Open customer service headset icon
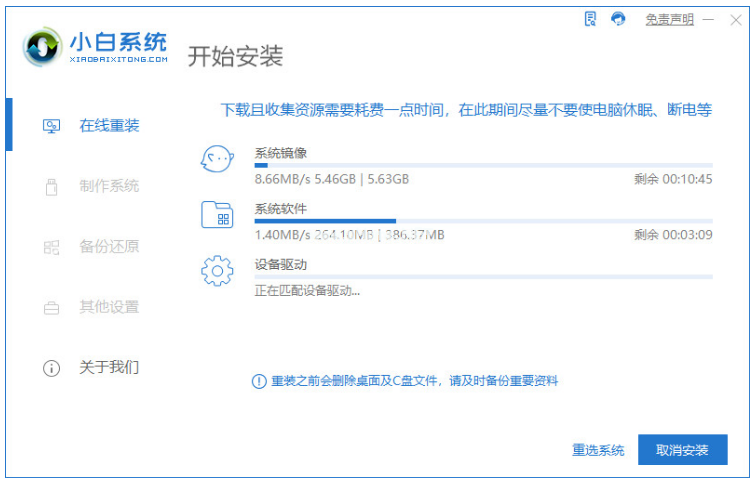This screenshot has width=752, height=485. (x=618, y=19)
